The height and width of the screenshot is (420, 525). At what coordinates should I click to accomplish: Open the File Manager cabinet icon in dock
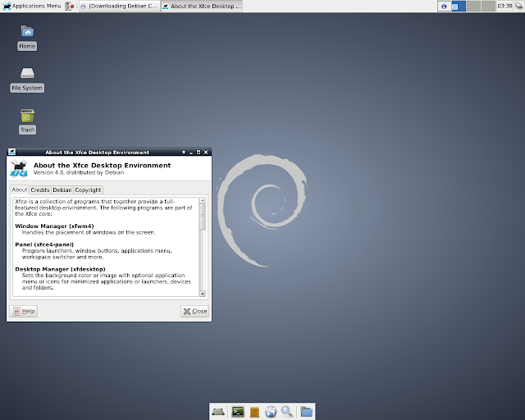pyautogui.click(x=254, y=412)
